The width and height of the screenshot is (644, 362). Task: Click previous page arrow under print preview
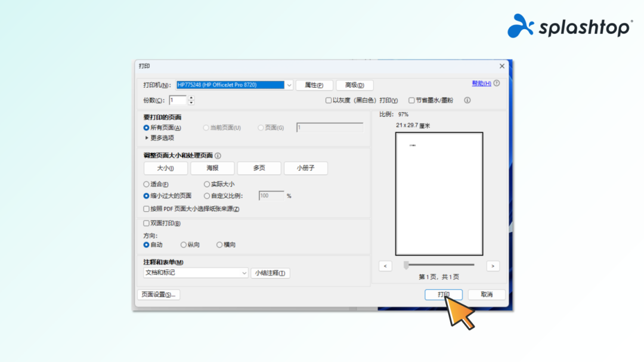385,265
